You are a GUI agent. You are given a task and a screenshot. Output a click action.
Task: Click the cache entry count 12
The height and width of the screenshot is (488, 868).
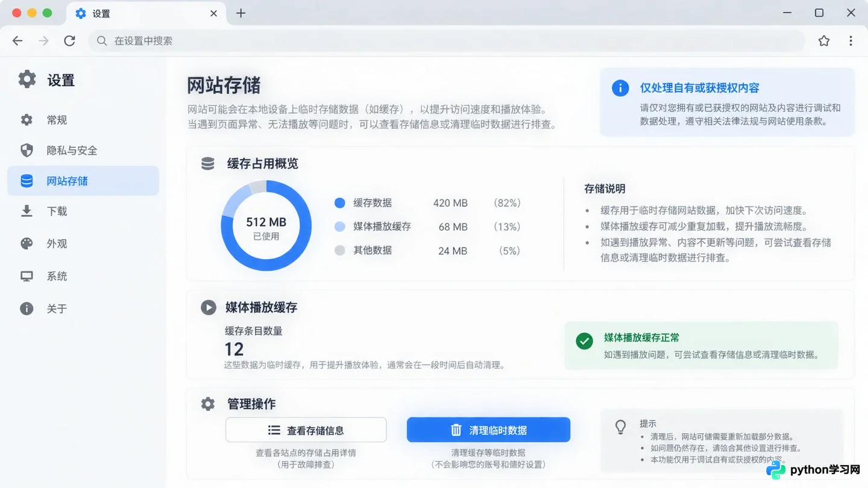coord(234,349)
